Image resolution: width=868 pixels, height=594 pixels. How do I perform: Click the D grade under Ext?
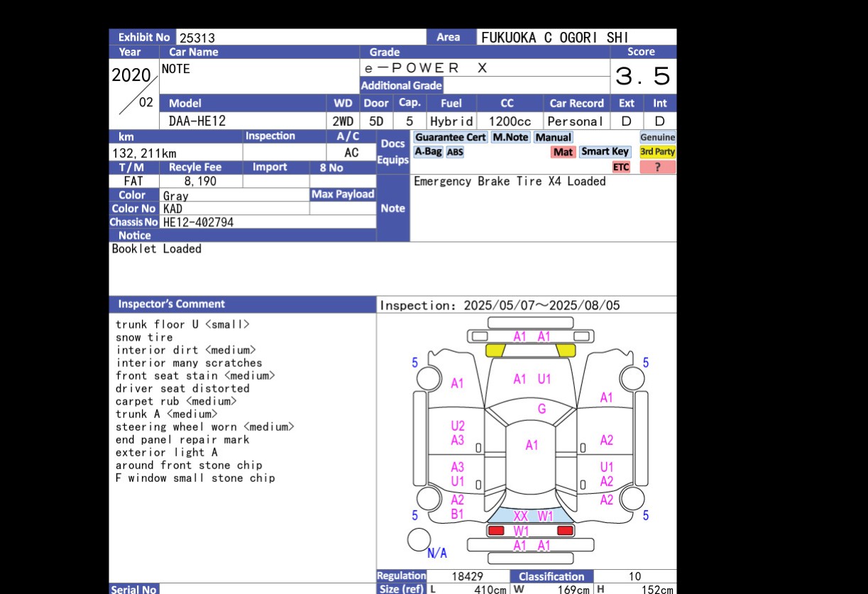pos(626,121)
